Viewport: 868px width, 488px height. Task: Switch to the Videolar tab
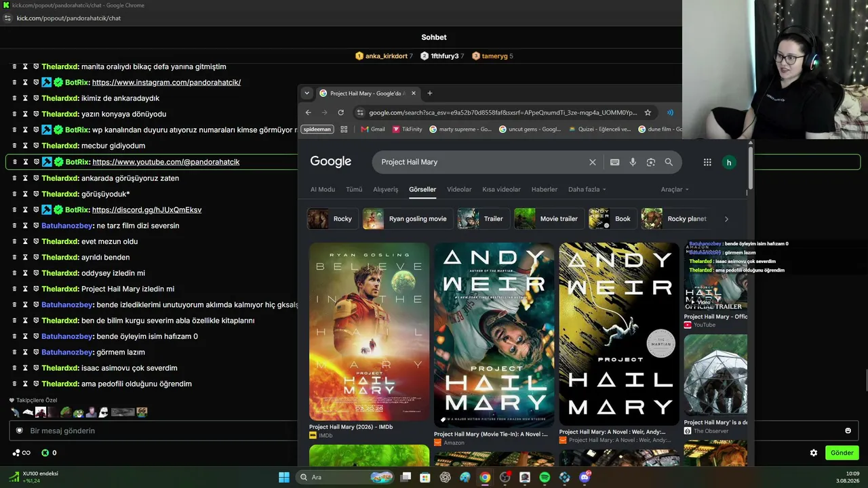click(x=459, y=190)
